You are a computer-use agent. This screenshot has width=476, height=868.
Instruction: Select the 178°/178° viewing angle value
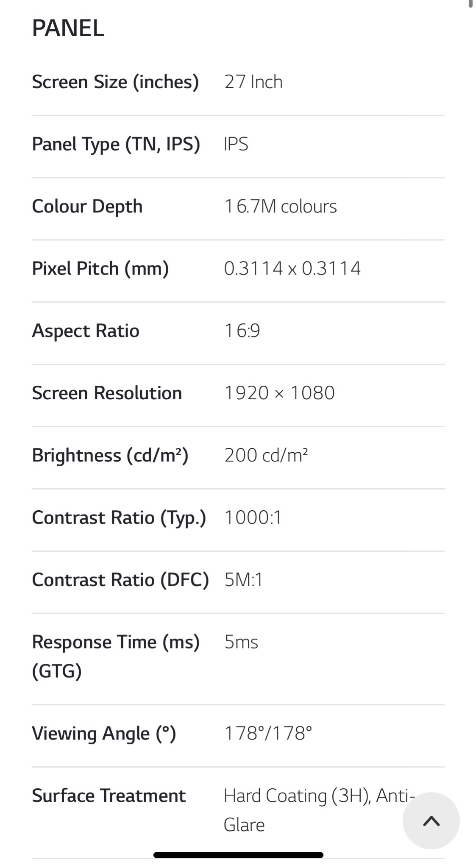[268, 733]
